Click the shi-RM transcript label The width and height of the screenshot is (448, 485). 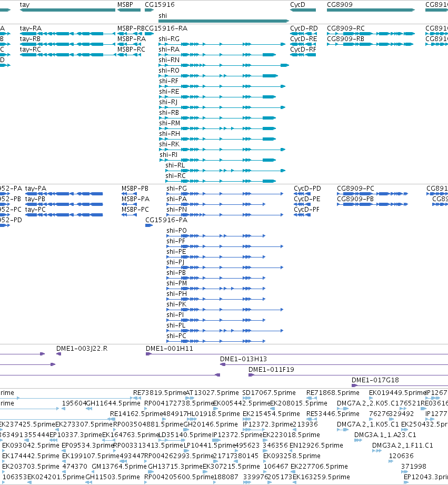pyautogui.click(x=170, y=123)
